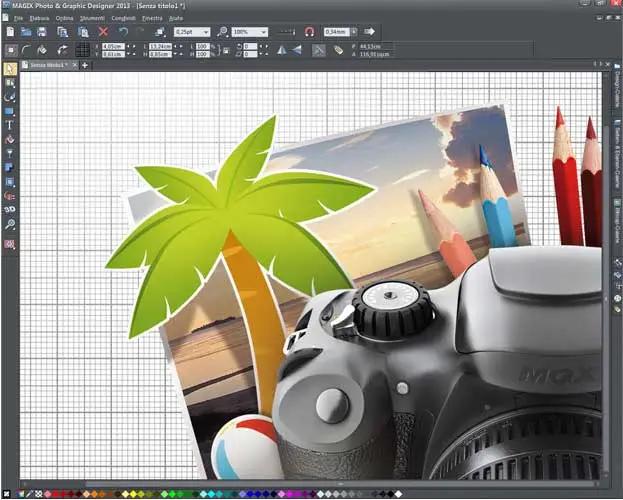The height and width of the screenshot is (500, 623).
Task: Toggle the scale line widths button
Action: (319, 50)
